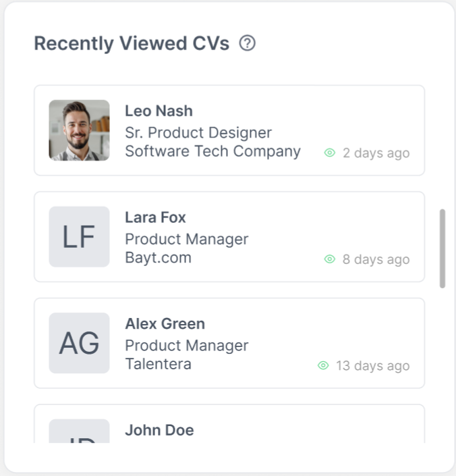Click the eye icon on Alex Green's card
The width and height of the screenshot is (456, 476).
point(323,365)
